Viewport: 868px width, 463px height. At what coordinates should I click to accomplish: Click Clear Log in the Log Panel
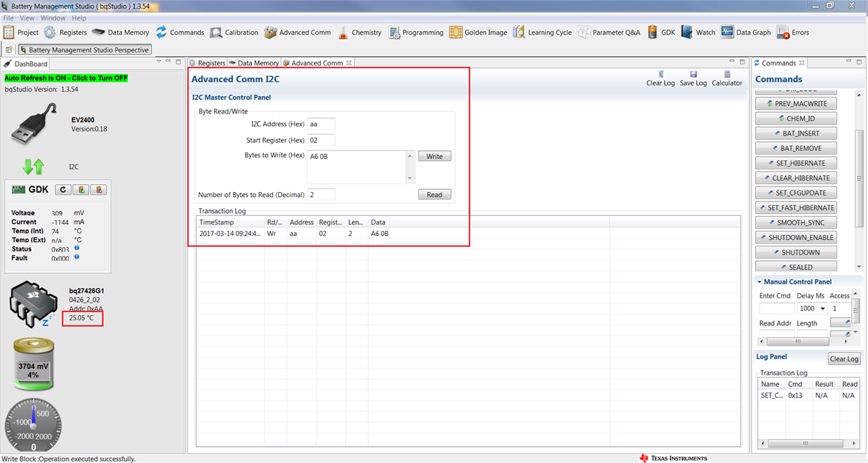[844, 359]
